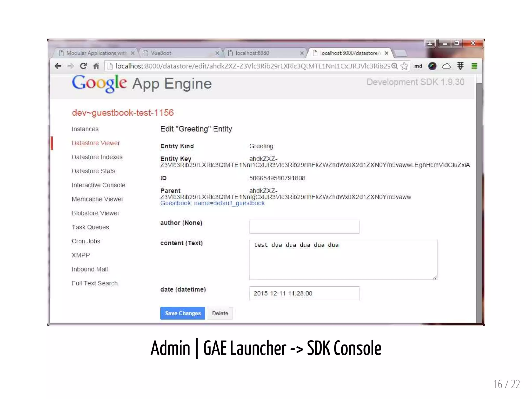Close the VueBoot tab
The height and width of the screenshot is (399, 532).
(217, 53)
